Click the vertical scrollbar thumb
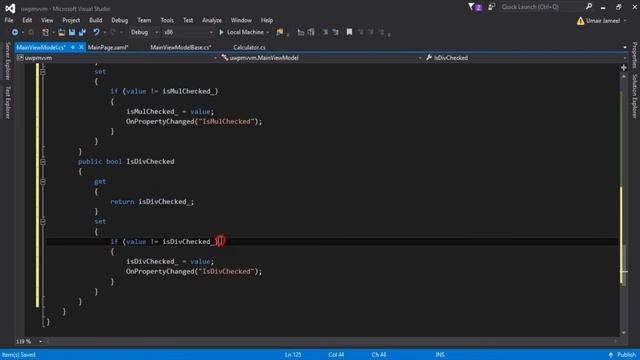640x360 pixels. [x=624, y=264]
